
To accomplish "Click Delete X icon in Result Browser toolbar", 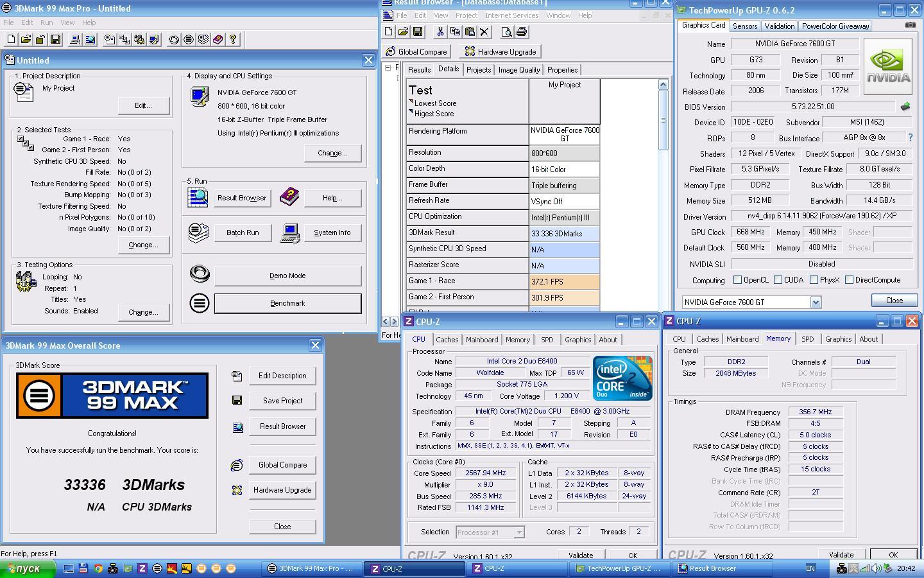I will [x=484, y=31].
